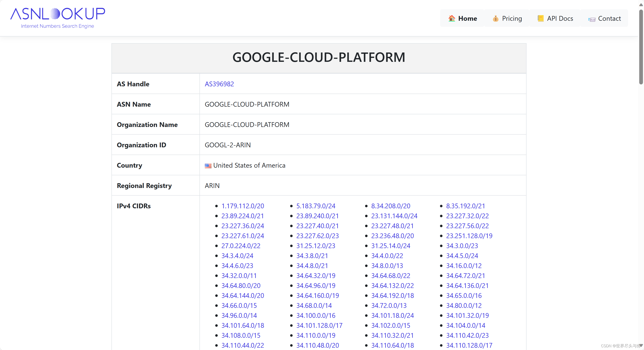The width and height of the screenshot is (644, 350).
Task: Open CIDR link 1.179.112.0/20
Action: (x=242, y=206)
